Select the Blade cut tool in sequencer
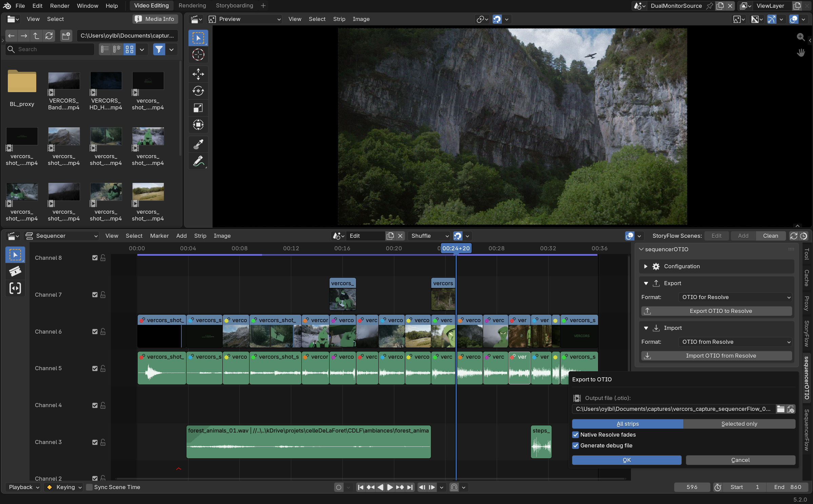The image size is (813, 504). [x=15, y=271]
